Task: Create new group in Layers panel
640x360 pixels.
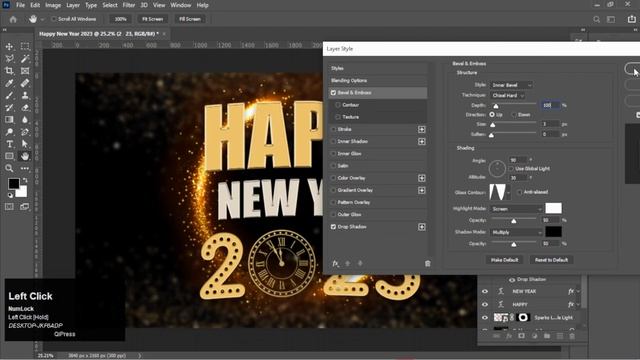Action: point(547,336)
